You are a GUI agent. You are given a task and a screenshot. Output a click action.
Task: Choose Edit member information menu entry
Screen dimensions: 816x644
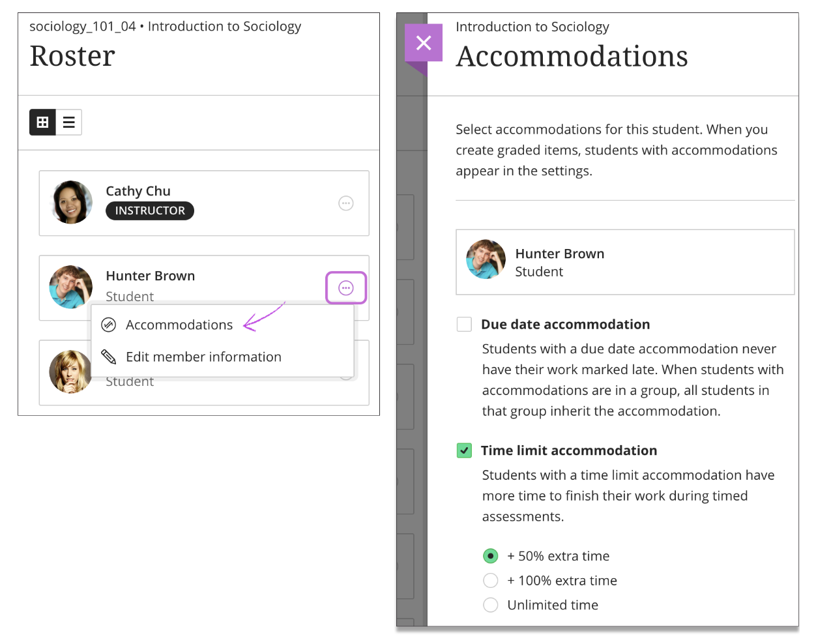(203, 357)
